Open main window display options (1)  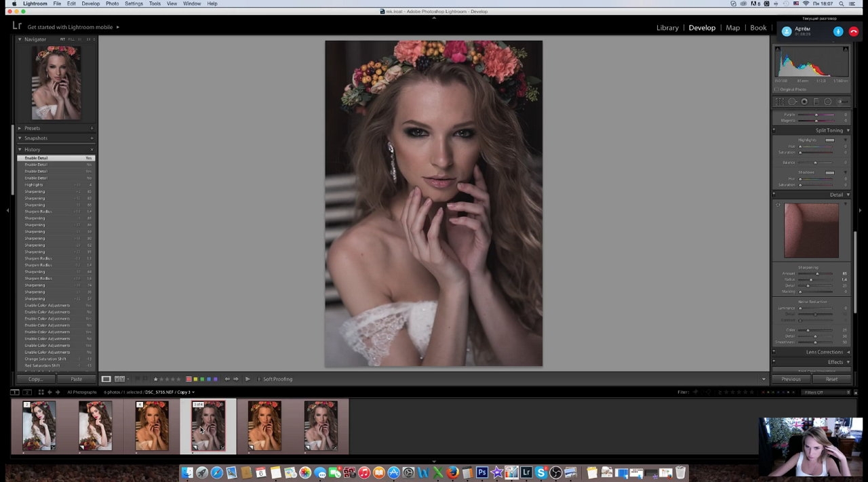tap(15, 392)
